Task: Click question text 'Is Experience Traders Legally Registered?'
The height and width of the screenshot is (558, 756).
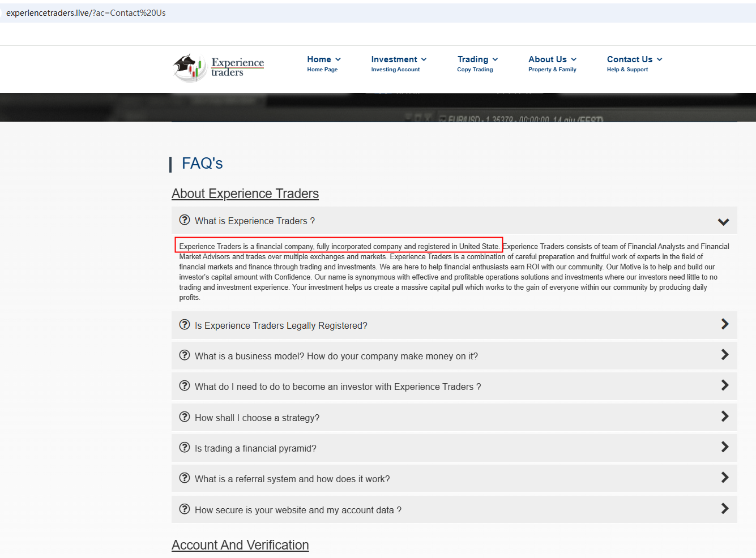Action: (x=281, y=325)
